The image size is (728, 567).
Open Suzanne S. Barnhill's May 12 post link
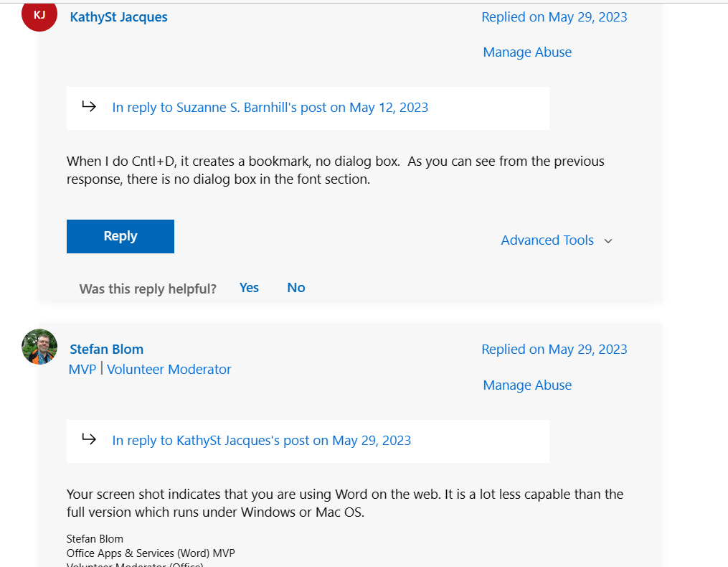(x=270, y=107)
